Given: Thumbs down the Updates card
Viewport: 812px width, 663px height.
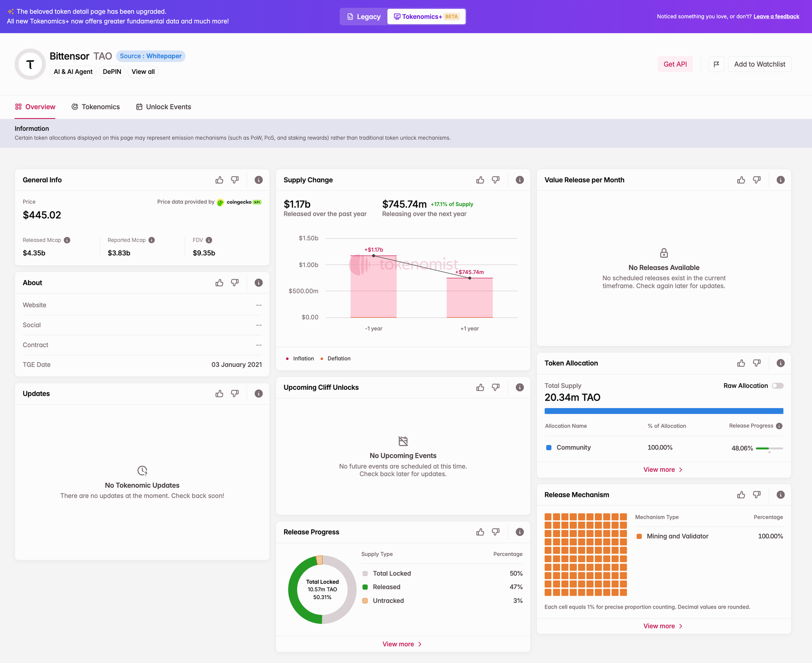Looking at the screenshot, I should point(235,393).
